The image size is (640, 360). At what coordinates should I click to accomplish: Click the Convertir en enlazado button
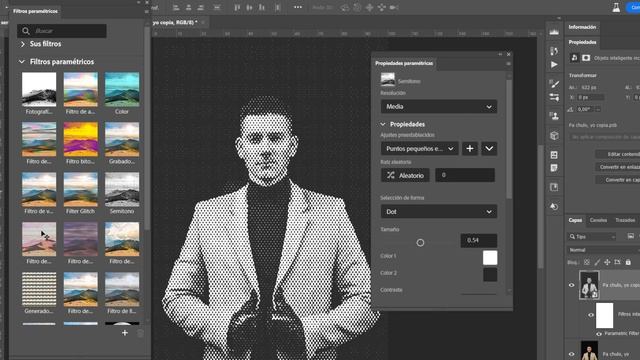(618, 167)
